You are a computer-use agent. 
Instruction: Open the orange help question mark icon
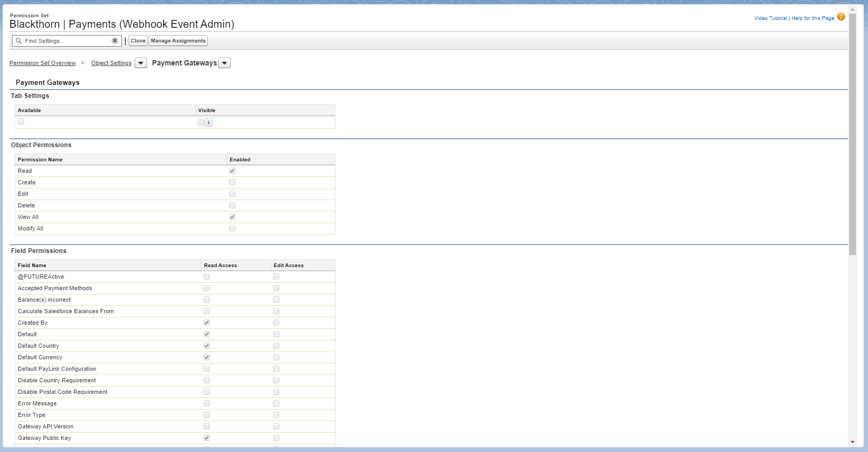coord(841,17)
